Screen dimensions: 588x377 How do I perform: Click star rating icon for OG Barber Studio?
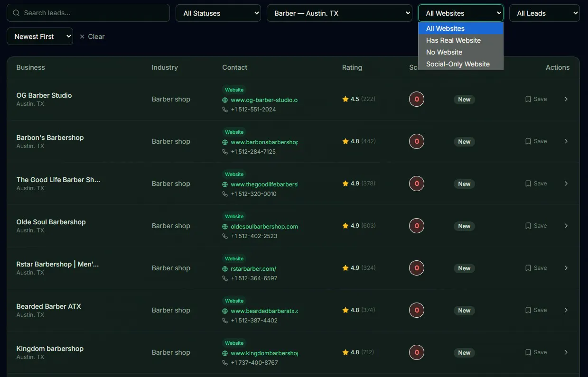click(345, 99)
